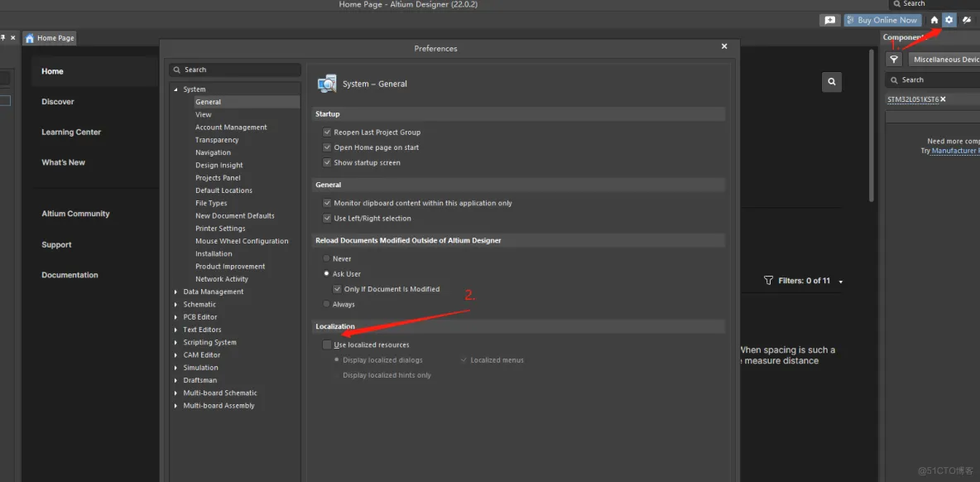The height and width of the screenshot is (482, 980).
Task: Close the Preferences dialog
Action: (724, 46)
